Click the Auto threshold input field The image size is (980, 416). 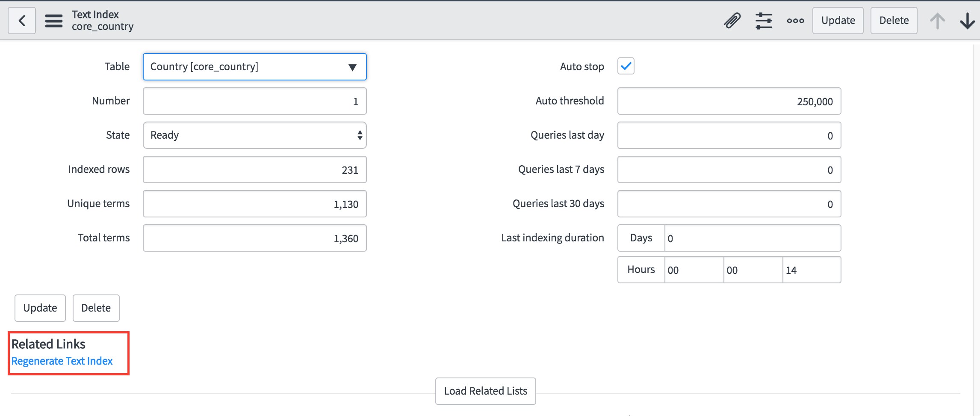[729, 101]
